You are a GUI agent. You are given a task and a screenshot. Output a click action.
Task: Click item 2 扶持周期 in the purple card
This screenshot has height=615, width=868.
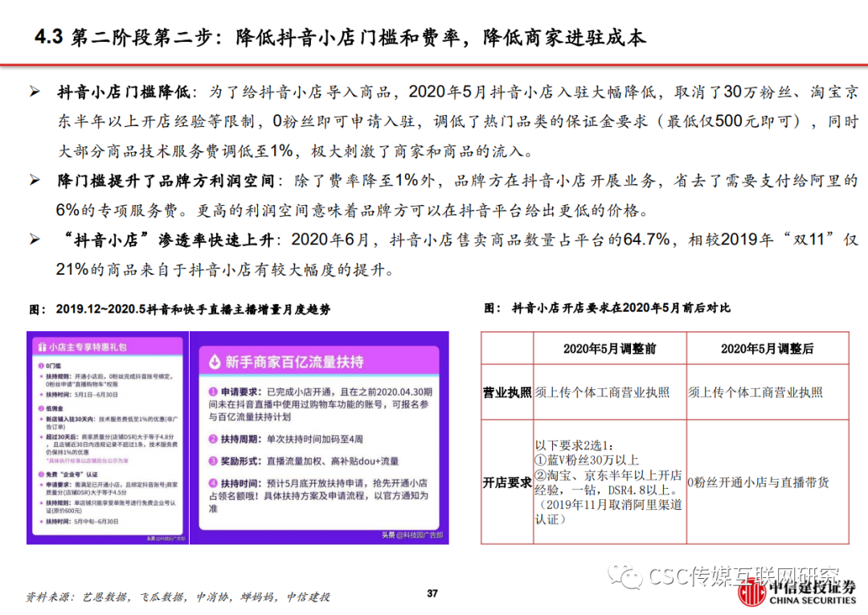285,439
